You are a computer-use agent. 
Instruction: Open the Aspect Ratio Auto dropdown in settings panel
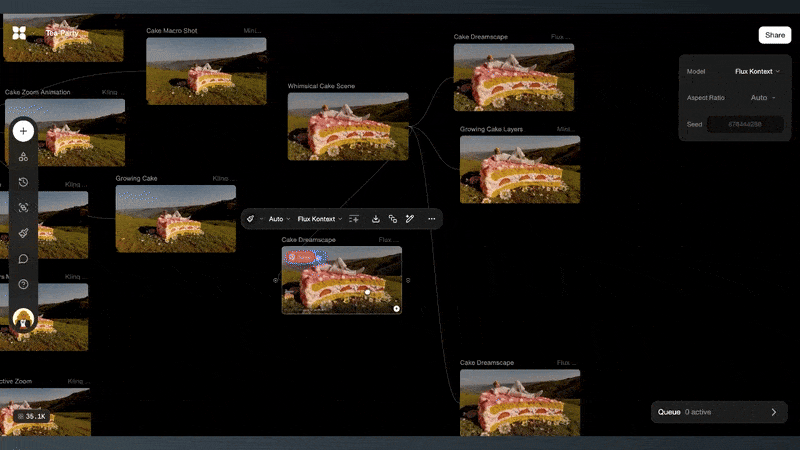763,97
